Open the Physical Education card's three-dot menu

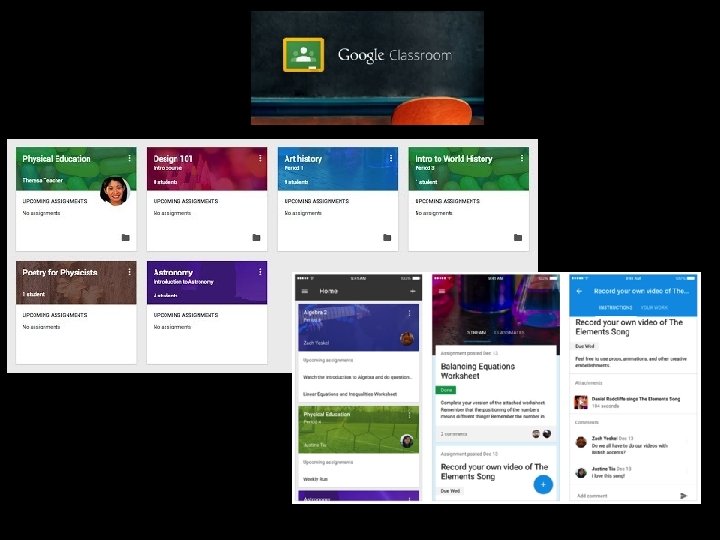tap(129, 158)
